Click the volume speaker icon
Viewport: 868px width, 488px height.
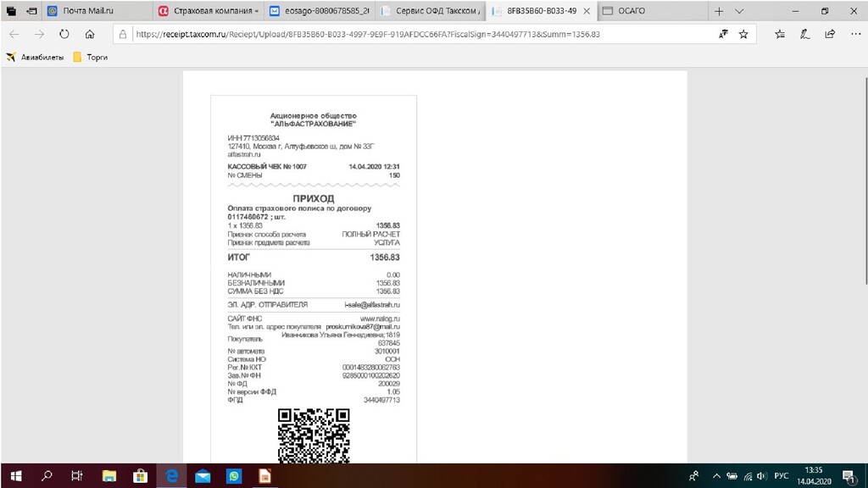pos(762,476)
